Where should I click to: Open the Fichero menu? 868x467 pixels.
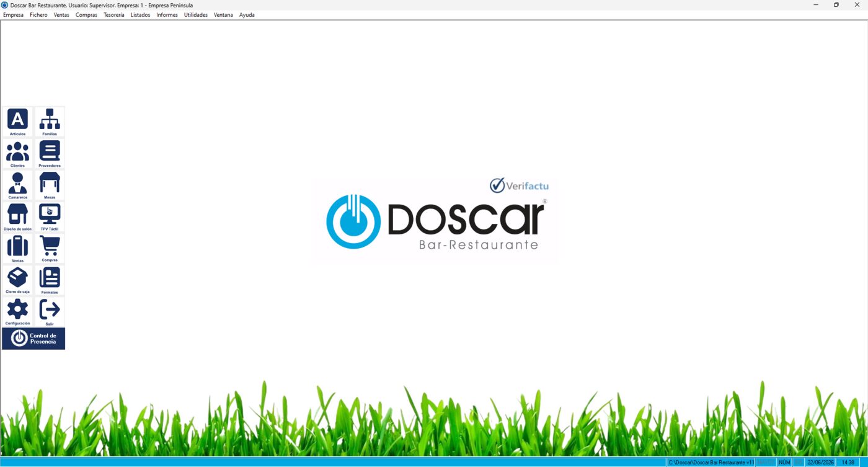coord(38,15)
